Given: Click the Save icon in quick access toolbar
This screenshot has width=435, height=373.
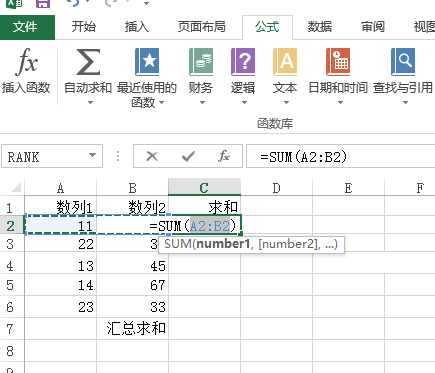Looking at the screenshot, I should tap(43, 4).
